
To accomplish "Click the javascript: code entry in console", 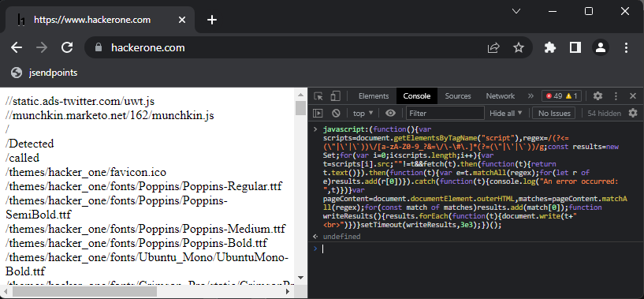I will (x=475, y=178).
